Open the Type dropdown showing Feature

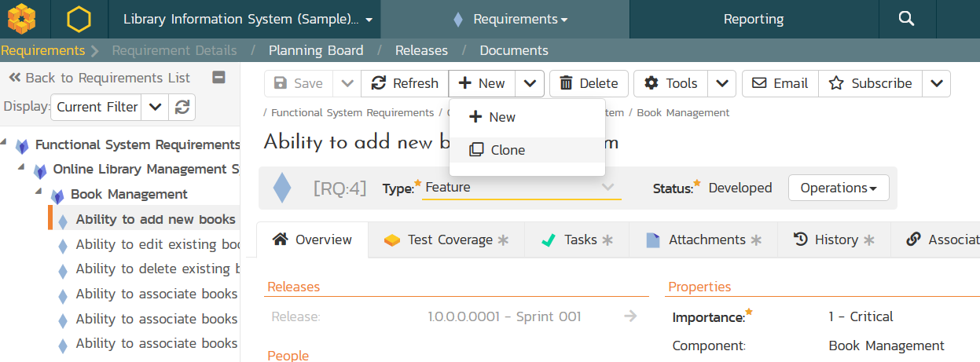point(521,188)
